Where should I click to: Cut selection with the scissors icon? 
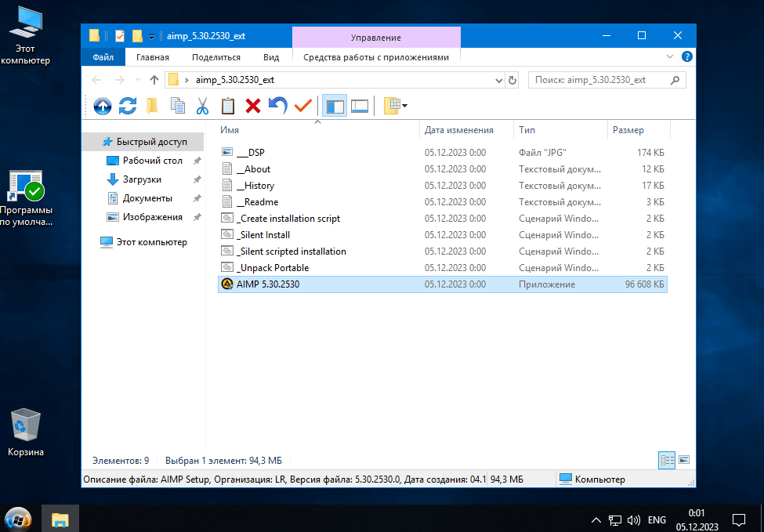click(202, 106)
